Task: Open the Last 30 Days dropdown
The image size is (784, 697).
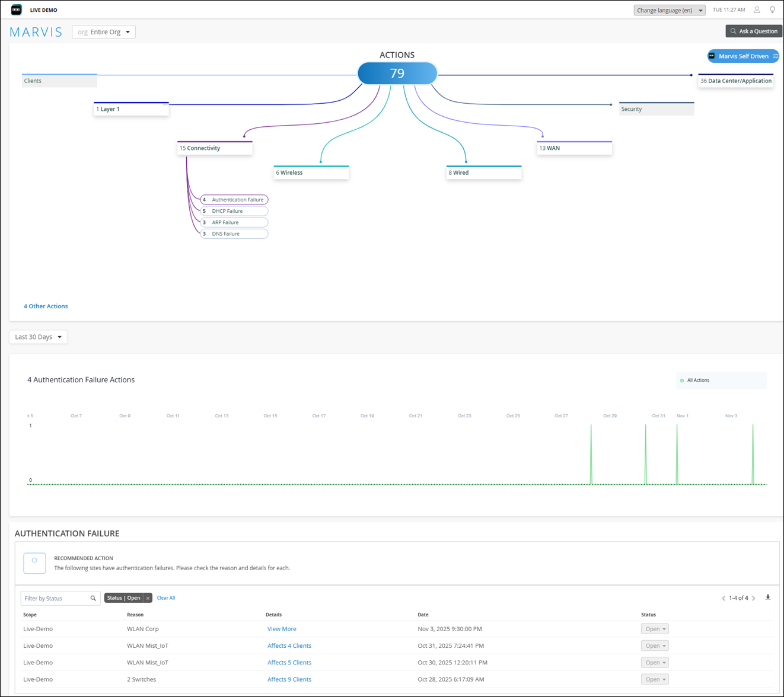Action: tap(38, 337)
